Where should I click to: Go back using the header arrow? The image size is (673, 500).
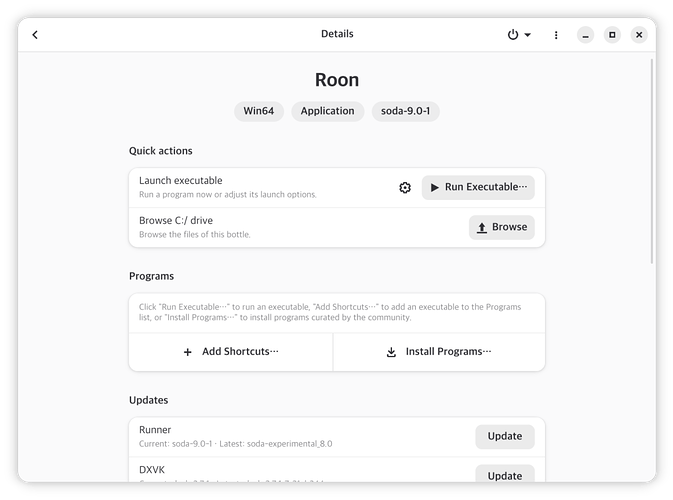(x=35, y=35)
